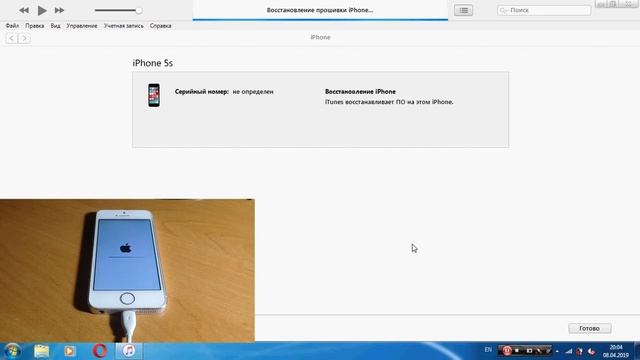This screenshot has width=640, height=360.
Task: Click the 'не определен' serial value
Action: (253, 92)
